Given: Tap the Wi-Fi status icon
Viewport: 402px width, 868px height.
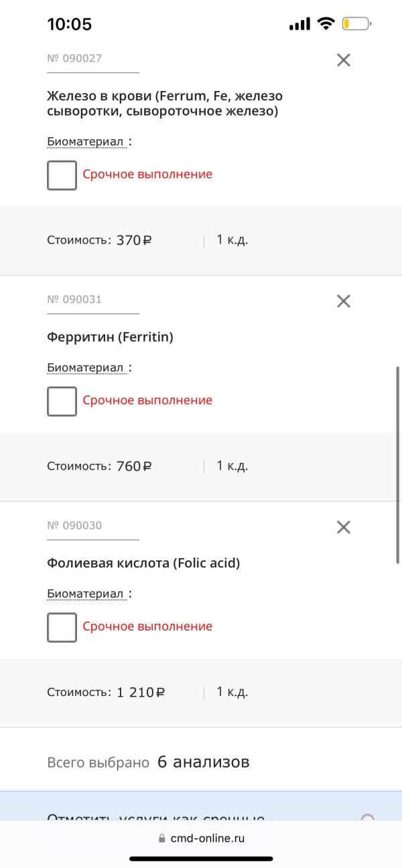Looking at the screenshot, I should tap(326, 25).
